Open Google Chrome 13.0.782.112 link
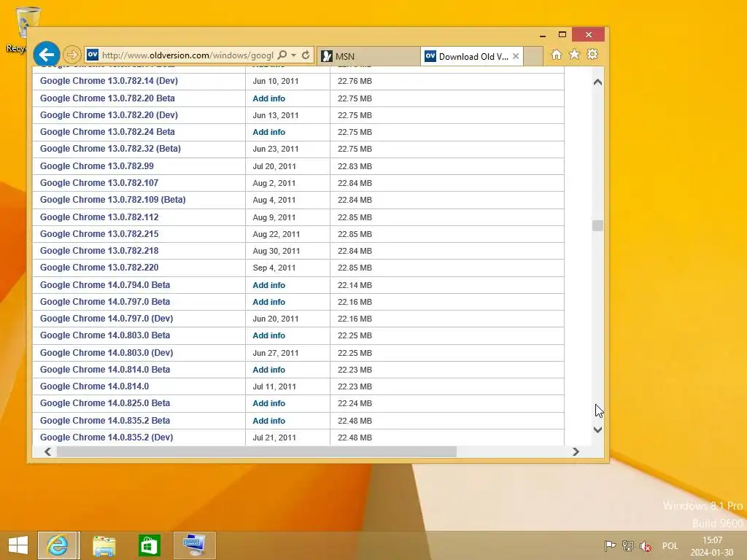This screenshot has width=747, height=560. coord(99,217)
